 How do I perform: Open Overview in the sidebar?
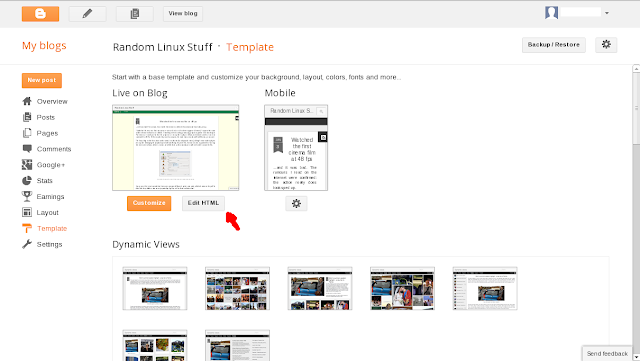click(52, 101)
